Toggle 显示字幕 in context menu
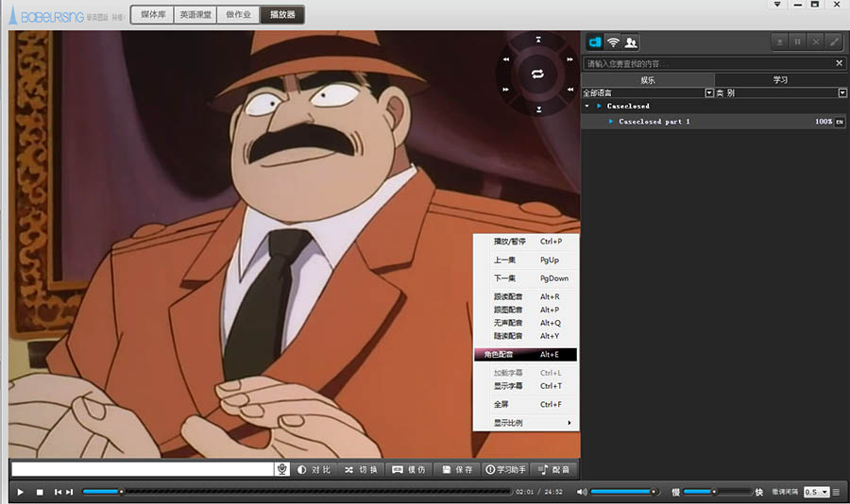The image size is (850, 504). click(x=526, y=386)
